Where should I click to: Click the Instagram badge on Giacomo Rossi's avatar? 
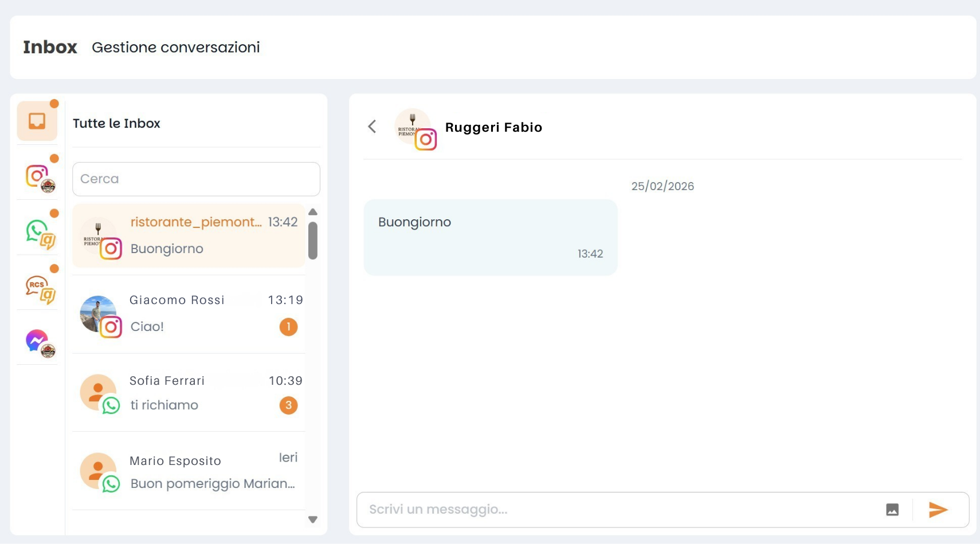pos(111,327)
